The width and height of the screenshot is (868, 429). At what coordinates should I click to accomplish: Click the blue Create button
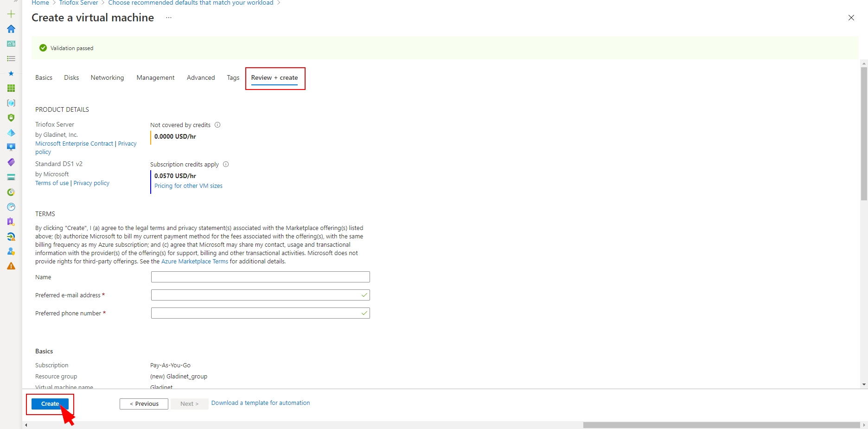coord(50,404)
